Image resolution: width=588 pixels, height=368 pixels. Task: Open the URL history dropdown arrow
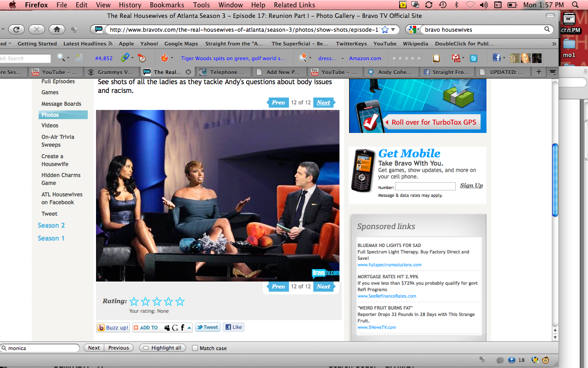(393, 29)
